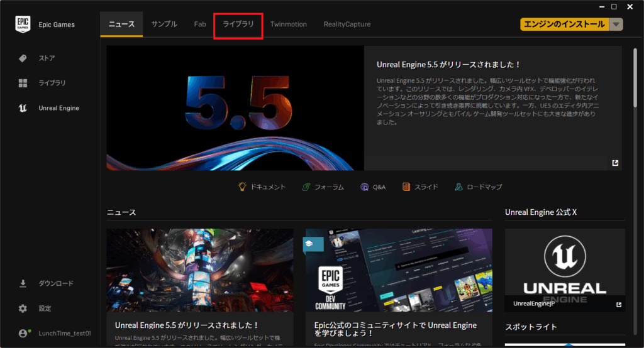Screen dimensions: 644x348
Task: Select the Library grid icon in sidebar
Action: click(23, 83)
